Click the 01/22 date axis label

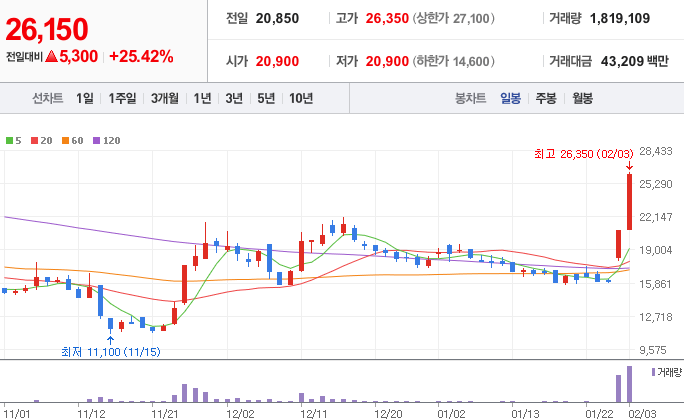(599, 413)
